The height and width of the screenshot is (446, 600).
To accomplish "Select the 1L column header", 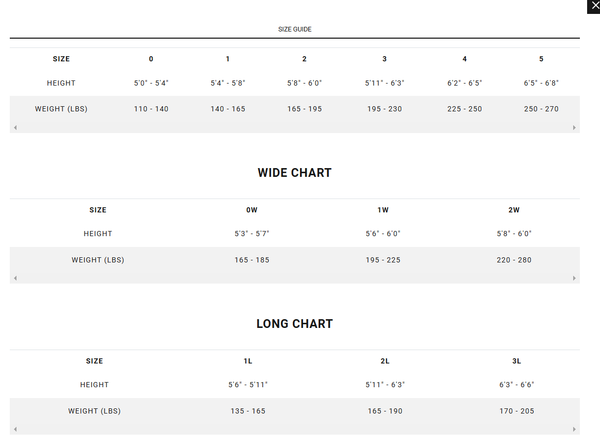I will coord(248,361).
